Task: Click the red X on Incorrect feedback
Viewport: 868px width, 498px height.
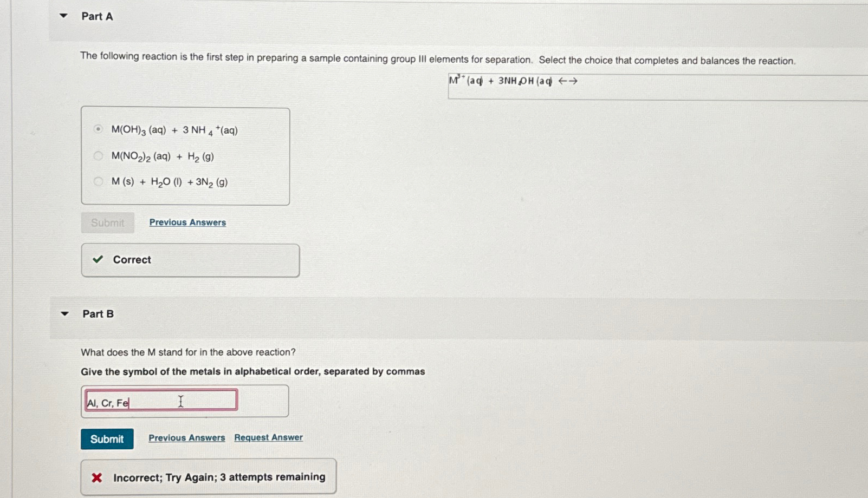Action: 96,477
